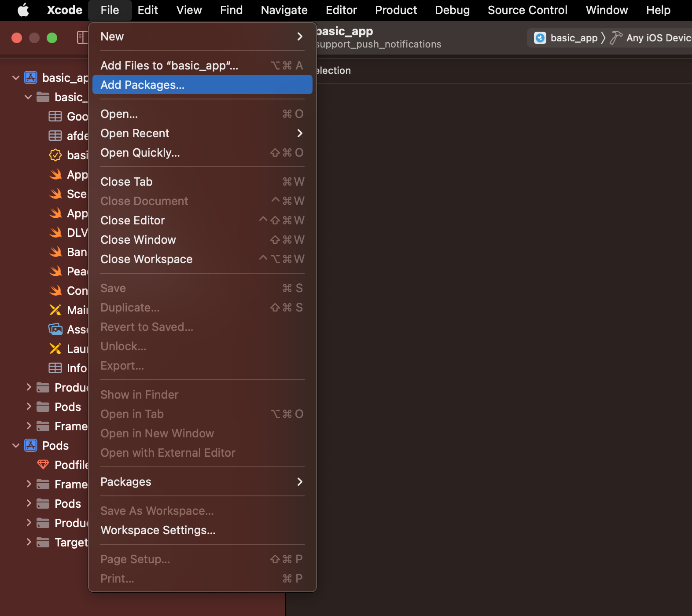Open the Help menu
The width and height of the screenshot is (692, 616).
pyautogui.click(x=659, y=10)
